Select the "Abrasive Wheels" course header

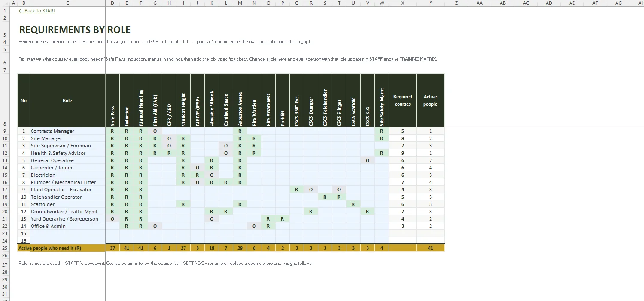(x=212, y=100)
